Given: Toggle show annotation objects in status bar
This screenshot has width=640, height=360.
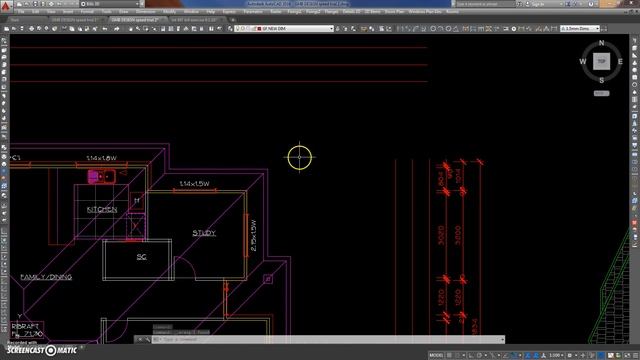Looking at the screenshot, I should [x=527, y=356].
